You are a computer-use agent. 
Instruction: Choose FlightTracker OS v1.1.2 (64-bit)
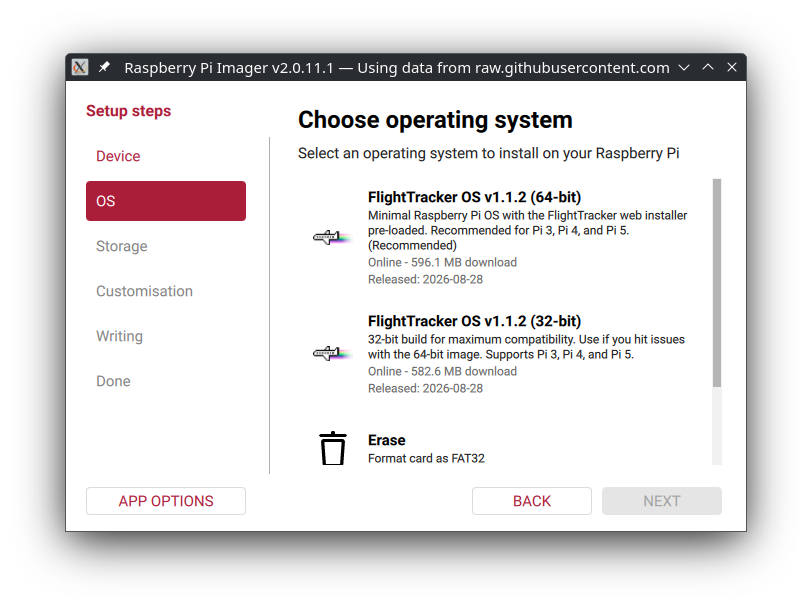(x=505, y=238)
